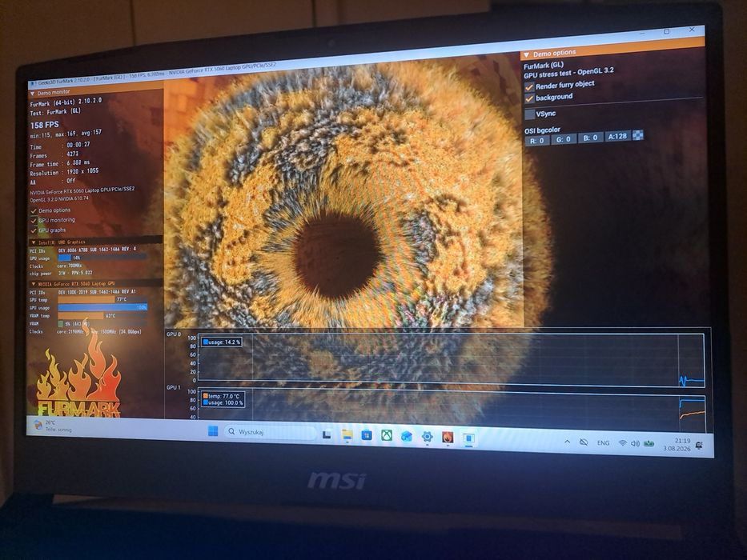Enable the VSync checkbox
Screen dimensions: 747x560
coord(529,114)
